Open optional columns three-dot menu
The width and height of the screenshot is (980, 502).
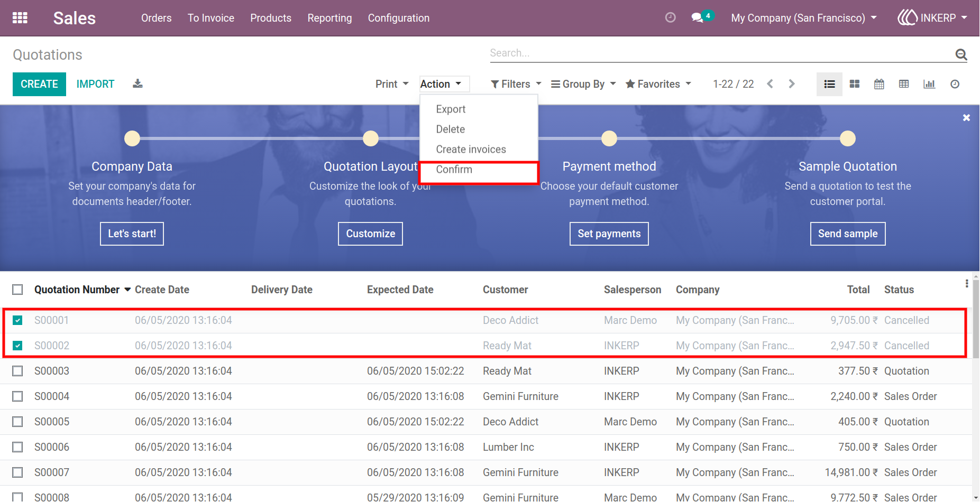(967, 284)
